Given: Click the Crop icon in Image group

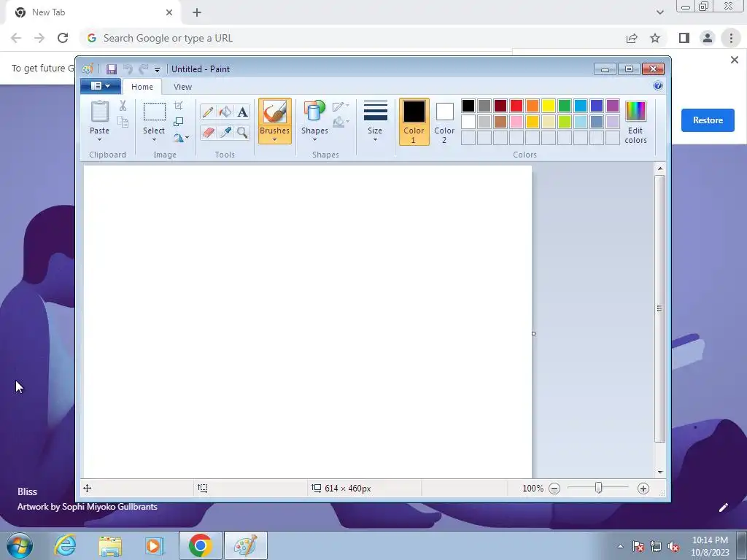Looking at the screenshot, I should pyautogui.click(x=178, y=106).
